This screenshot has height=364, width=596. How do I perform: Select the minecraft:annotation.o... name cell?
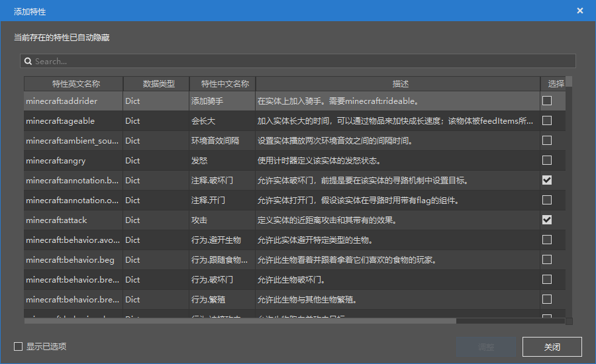tap(74, 201)
